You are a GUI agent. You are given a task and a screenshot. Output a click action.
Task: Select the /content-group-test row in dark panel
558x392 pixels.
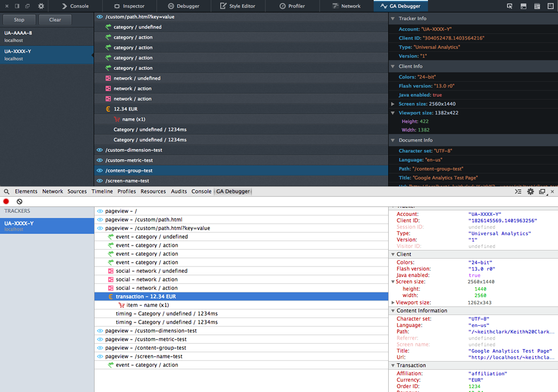[241, 171]
